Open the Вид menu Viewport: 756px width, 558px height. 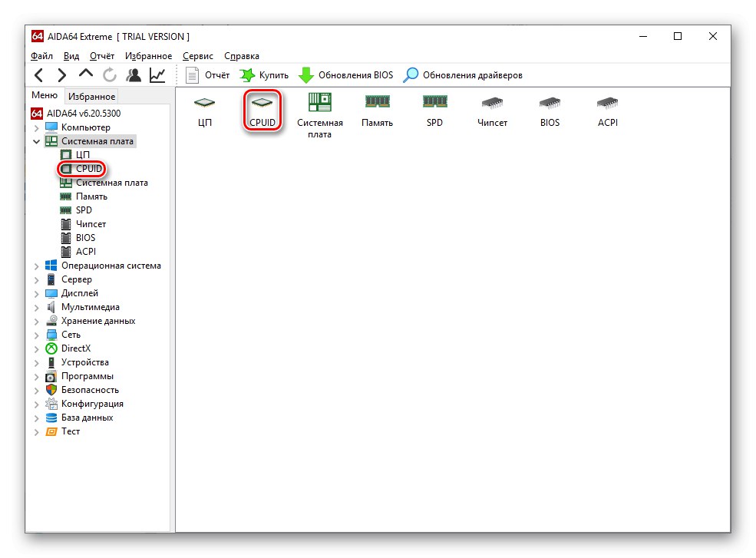71,56
